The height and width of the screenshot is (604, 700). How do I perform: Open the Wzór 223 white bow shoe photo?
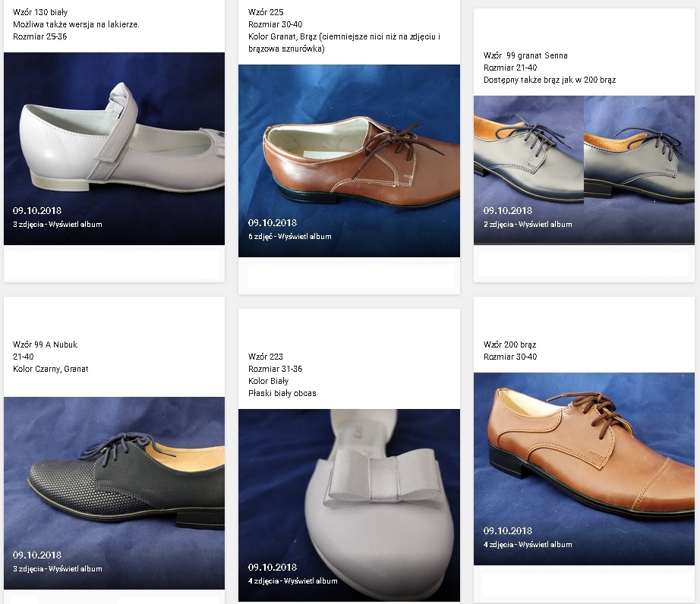(x=349, y=505)
